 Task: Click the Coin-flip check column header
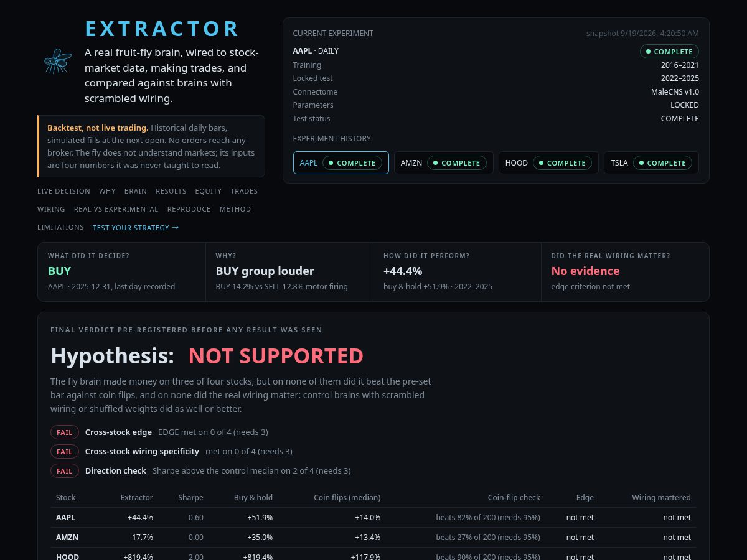pyautogui.click(x=514, y=497)
